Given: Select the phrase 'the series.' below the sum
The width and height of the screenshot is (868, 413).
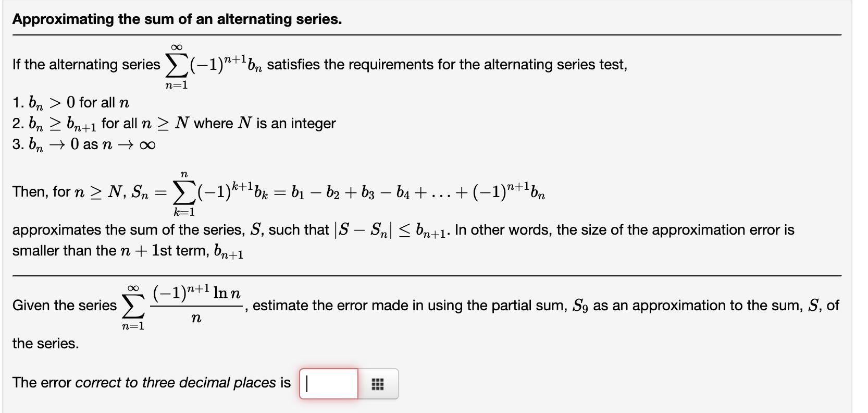Looking at the screenshot, I should pyautogui.click(x=44, y=344).
